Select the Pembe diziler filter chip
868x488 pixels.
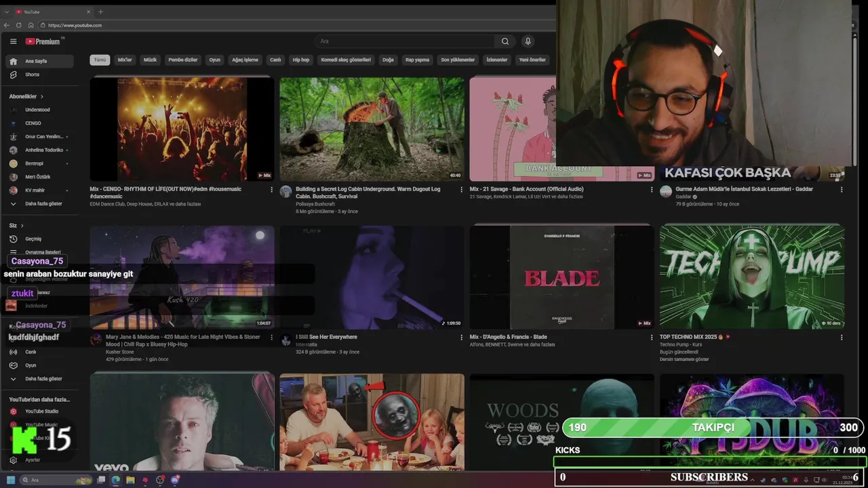[183, 60]
